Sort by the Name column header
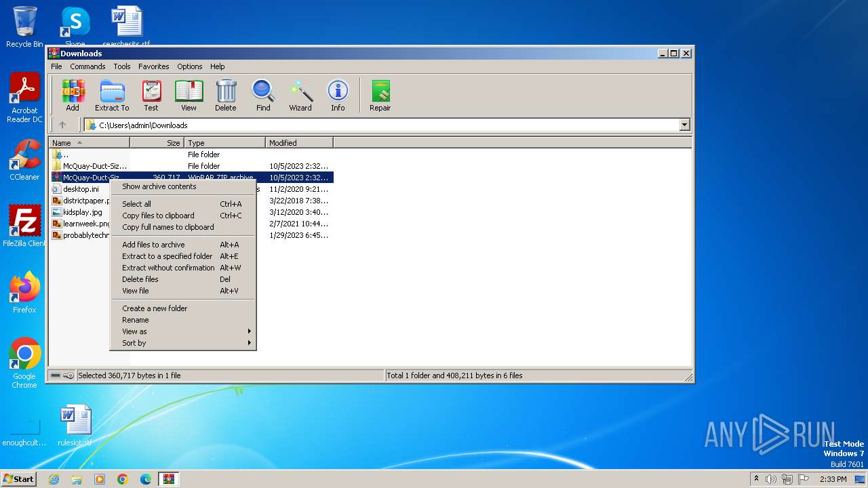Screen dimensions: 868x488 89,143
